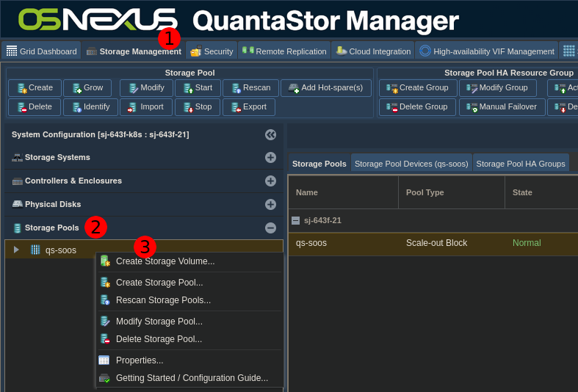Click the Manual Failover button
Viewport: 578px width, 392px height.
502,107
